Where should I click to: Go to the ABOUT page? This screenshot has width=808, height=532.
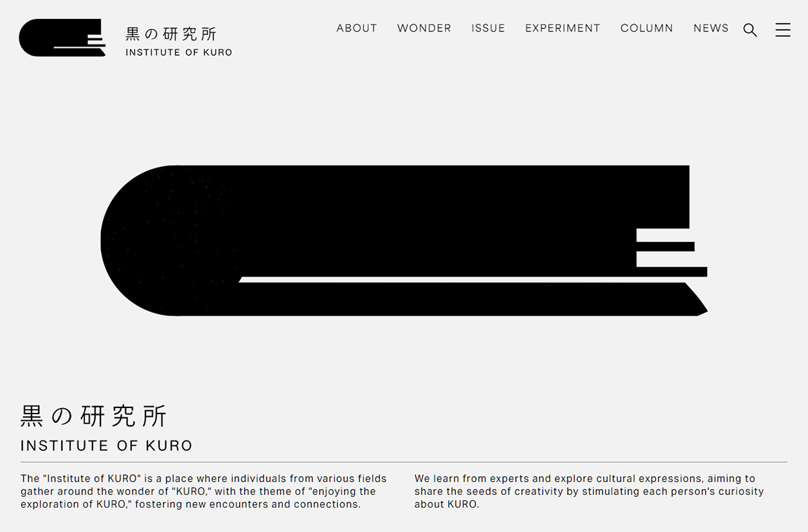[356, 28]
